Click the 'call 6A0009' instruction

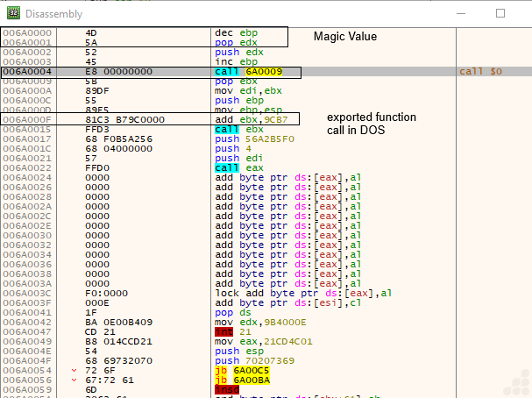[251, 70]
